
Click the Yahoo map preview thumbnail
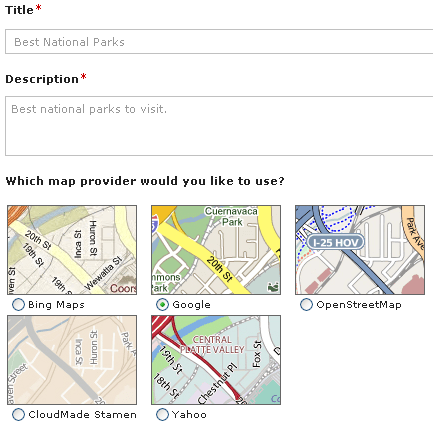coord(216,360)
